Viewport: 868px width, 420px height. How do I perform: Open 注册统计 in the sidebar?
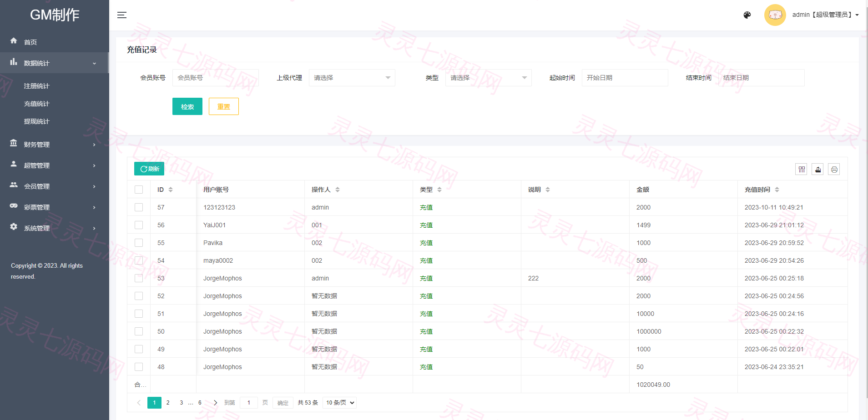click(x=37, y=86)
